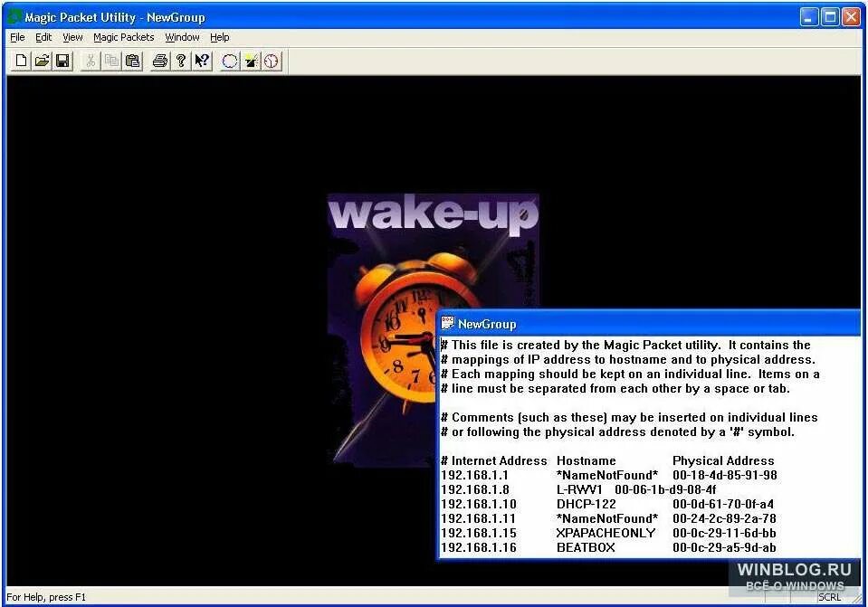Open the Window menu

click(x=182, y=37)
